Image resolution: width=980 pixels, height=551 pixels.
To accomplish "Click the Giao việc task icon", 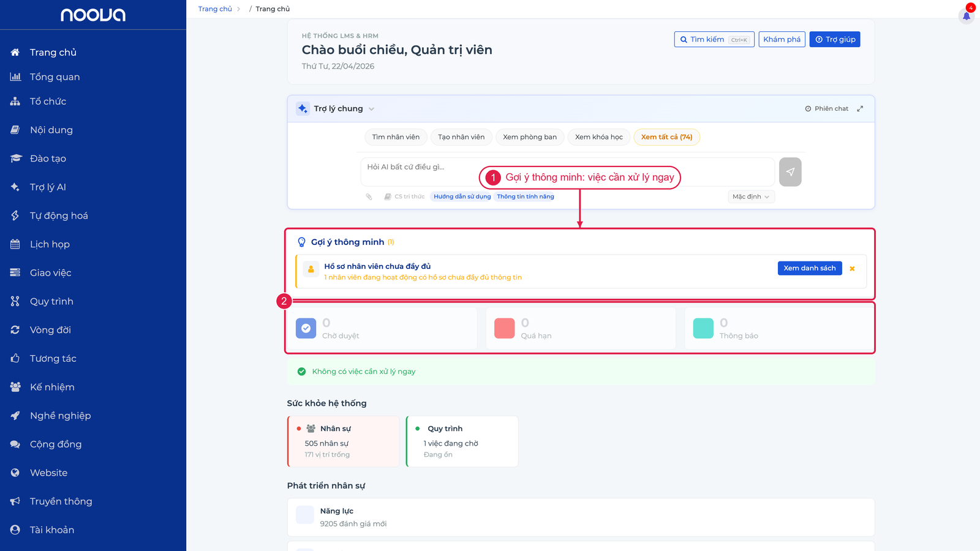I will 15,272.
